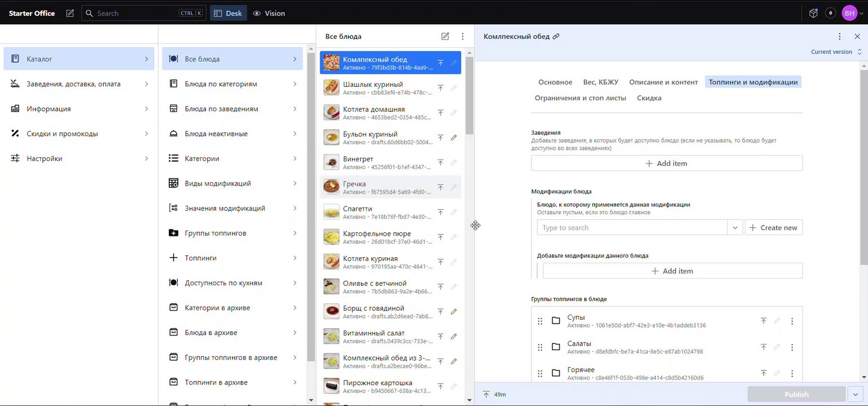This screenshot has width=868, height=406.
Task: Switch to the Описание и контент tab
Action: (664, 82)
